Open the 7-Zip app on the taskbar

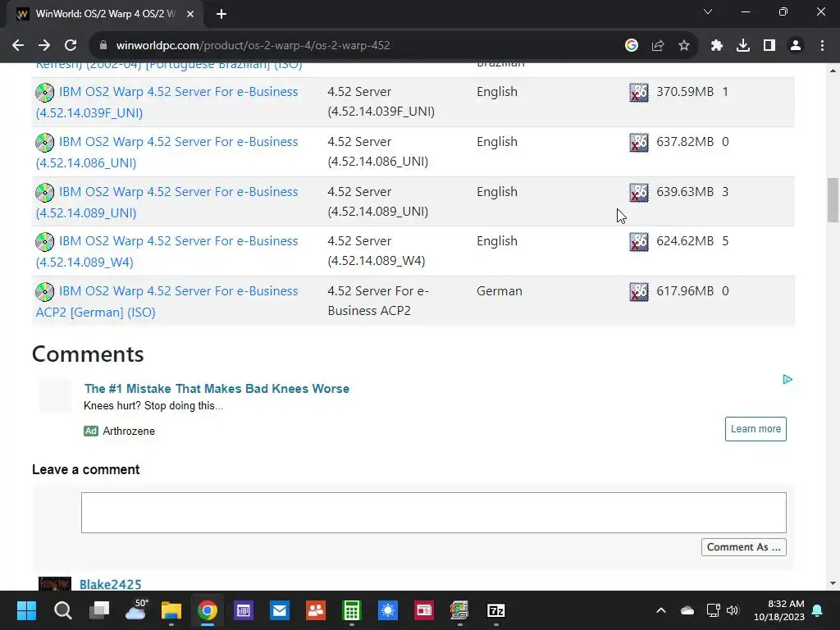click(496, 610)
